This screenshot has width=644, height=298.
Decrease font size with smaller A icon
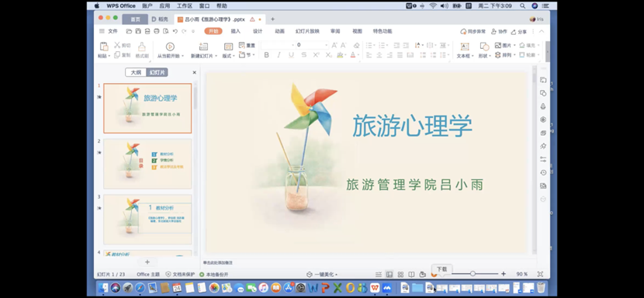point(343,45)
